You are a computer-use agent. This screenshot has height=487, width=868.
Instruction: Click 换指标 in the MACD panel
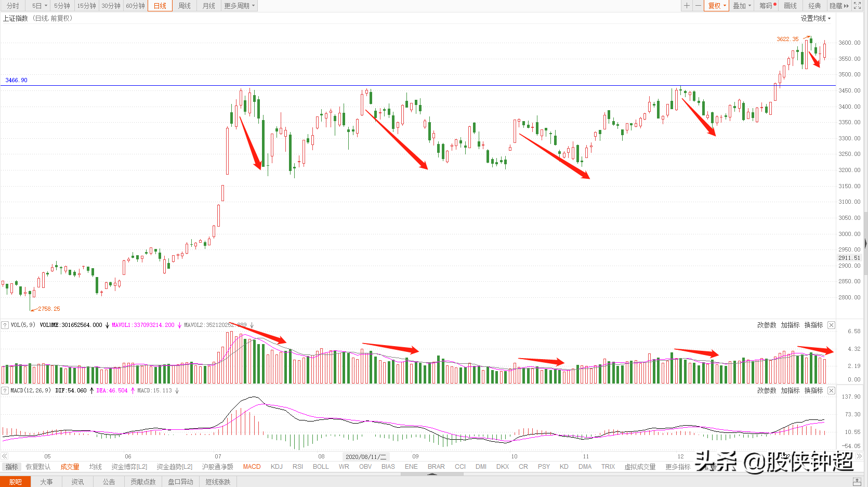813,390
